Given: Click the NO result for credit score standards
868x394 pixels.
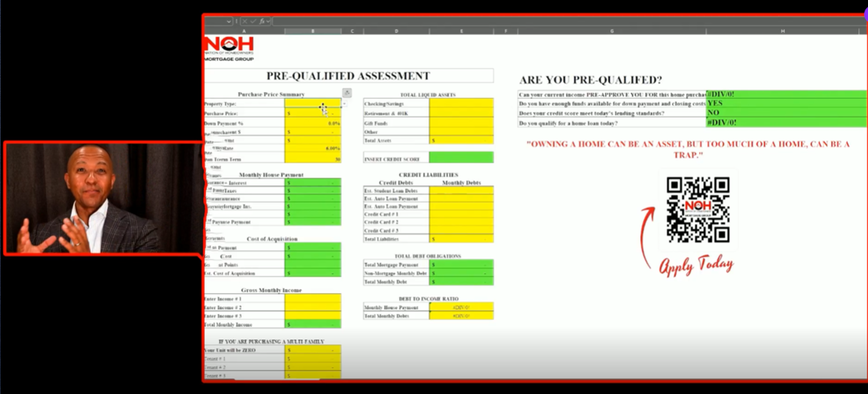Looking at the screenshot, I should [x=786, y=113].
